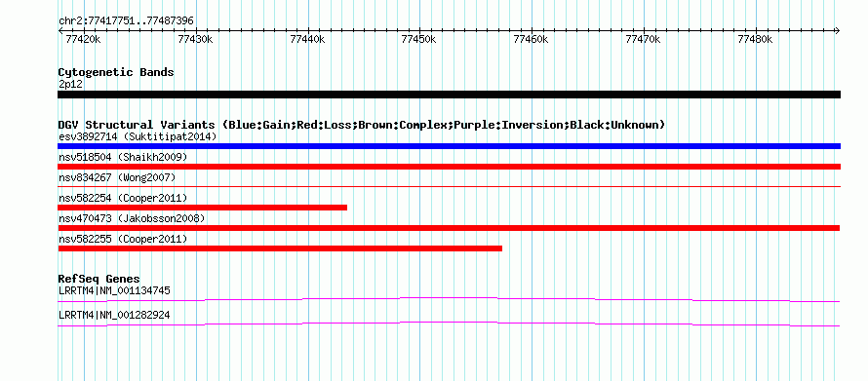This screenshot has height=381, width=868.
Task: Click the 2p12 band label
Action: pyautogui.click(x=70, y=84)
